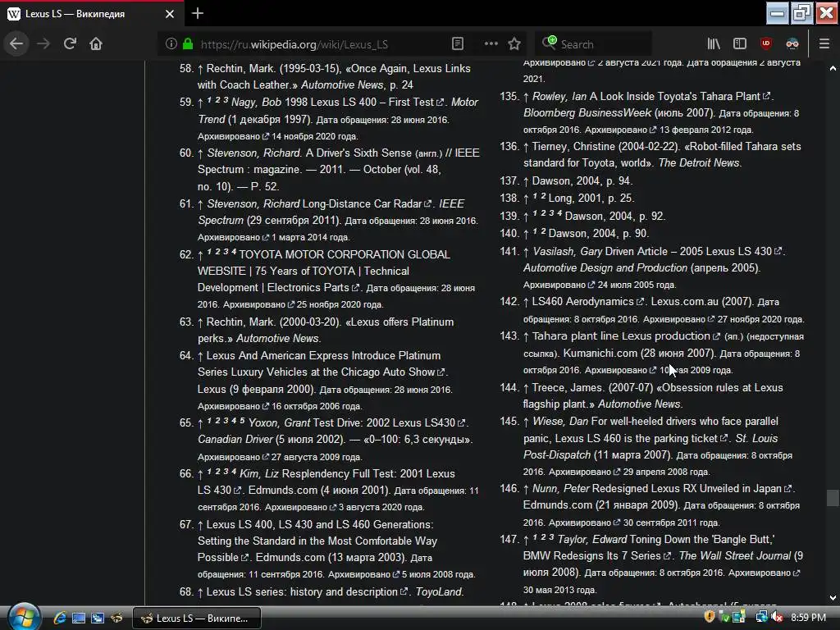840x630 pixels.
Task: Open archived copy link in reference 66
Action: [300, 507]
